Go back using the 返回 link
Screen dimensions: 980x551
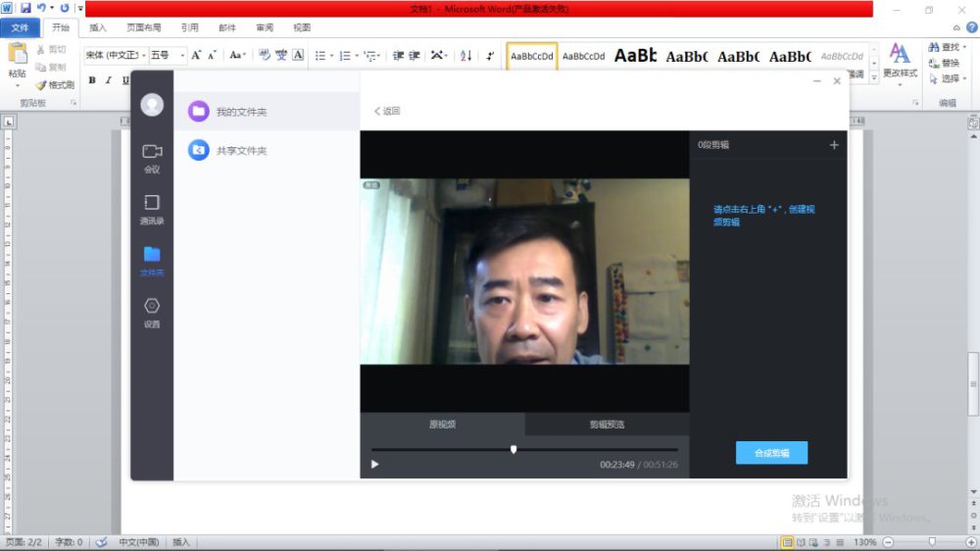387,112
